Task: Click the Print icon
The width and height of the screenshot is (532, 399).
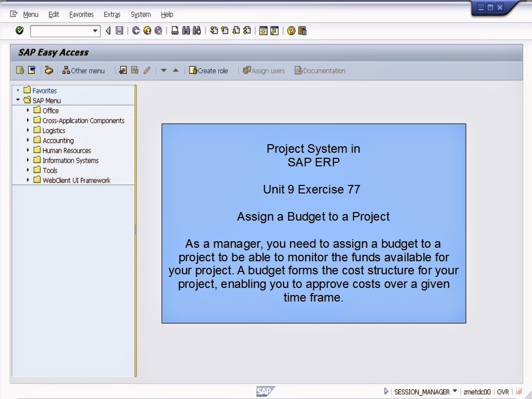Action: click(174, 31)
